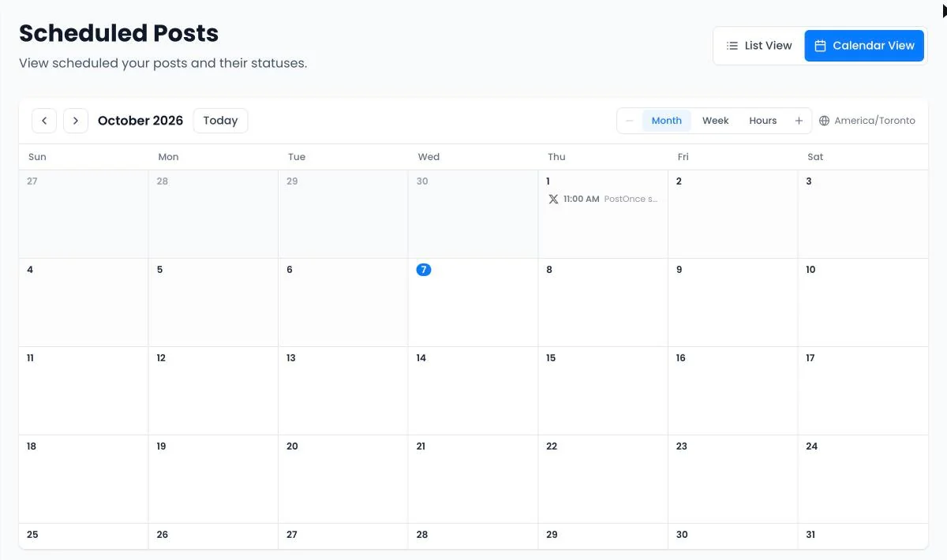Click date number 14
947x560 pixels.
pyautogui.click(x=421, y=358)
